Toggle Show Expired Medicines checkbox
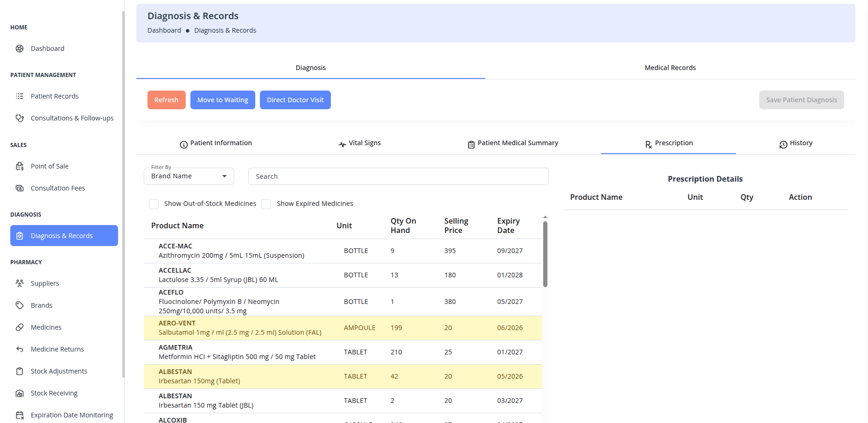Viewport: 868px width, 423px height. [266, 204]
